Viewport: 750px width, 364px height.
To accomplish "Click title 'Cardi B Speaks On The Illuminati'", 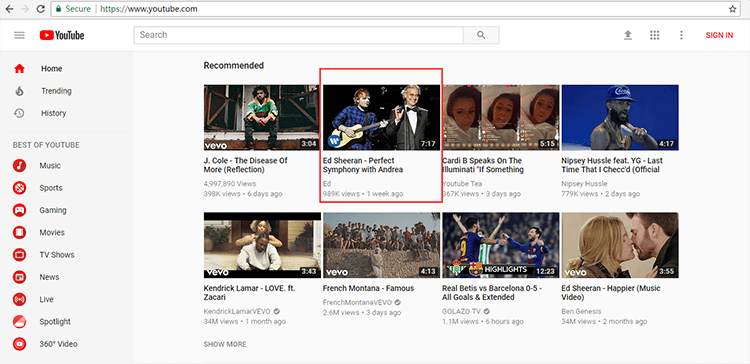I will click(483, 165).
